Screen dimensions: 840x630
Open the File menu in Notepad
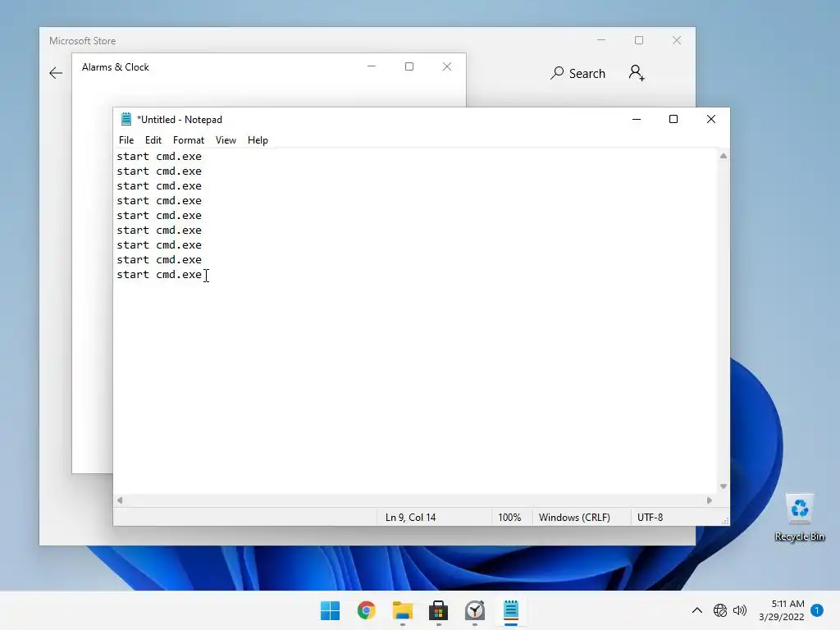click(126, 140)
